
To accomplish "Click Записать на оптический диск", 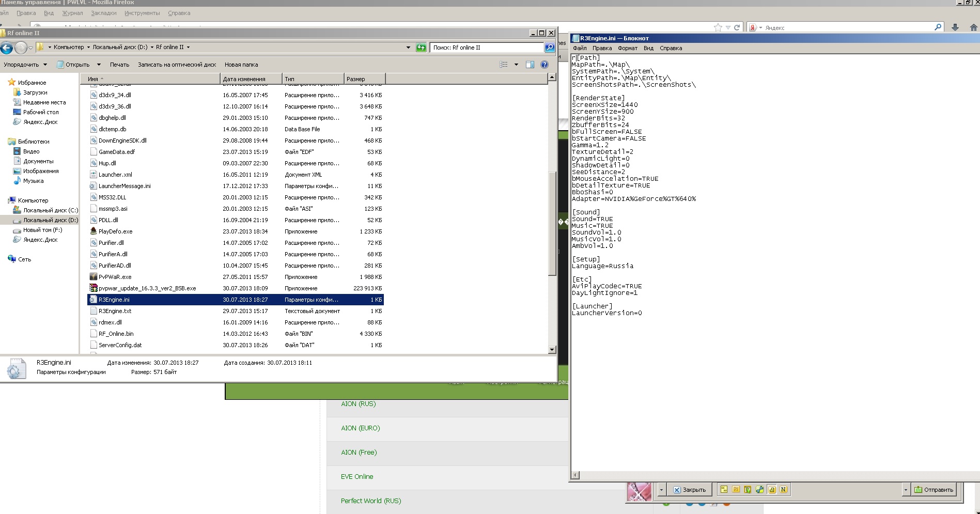I will [177, 65].
